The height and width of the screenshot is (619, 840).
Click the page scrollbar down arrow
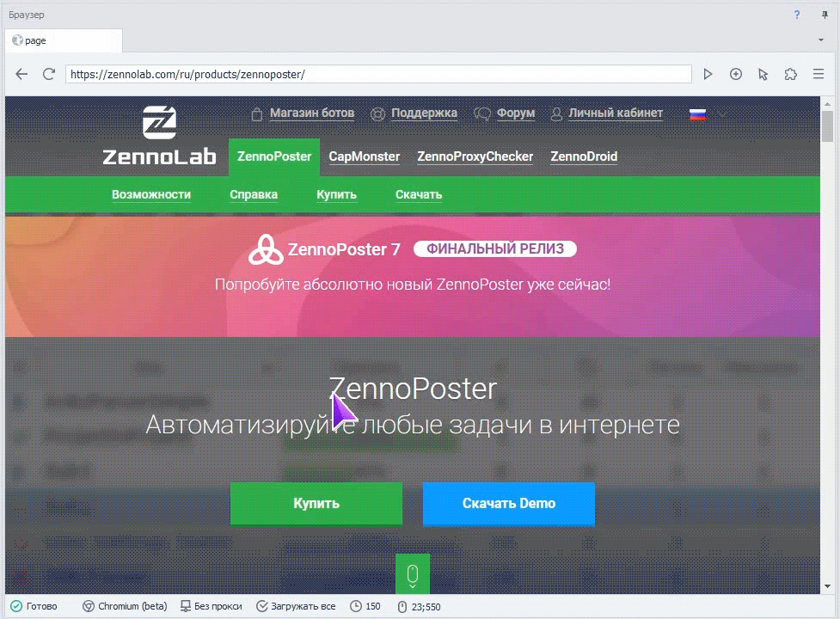coord(828,585)
